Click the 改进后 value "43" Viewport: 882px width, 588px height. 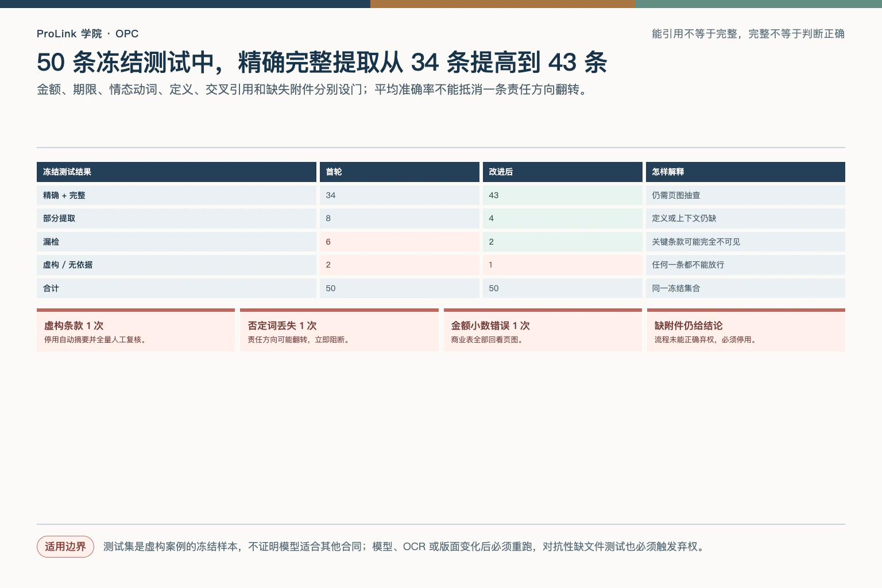click(x=494, y=195)
